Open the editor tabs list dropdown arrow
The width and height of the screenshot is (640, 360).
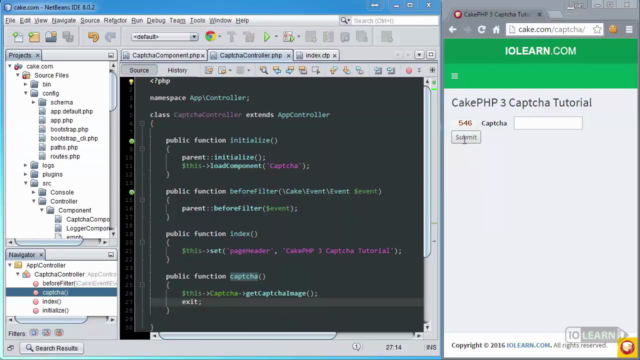(419, 55)
